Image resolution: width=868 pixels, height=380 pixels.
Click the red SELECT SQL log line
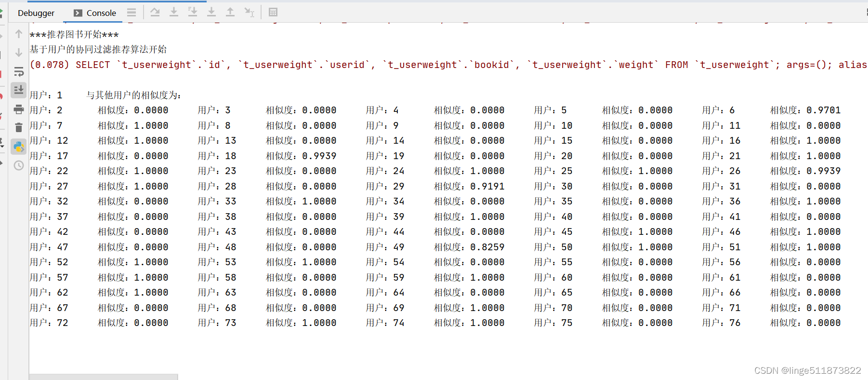point(448,65)
